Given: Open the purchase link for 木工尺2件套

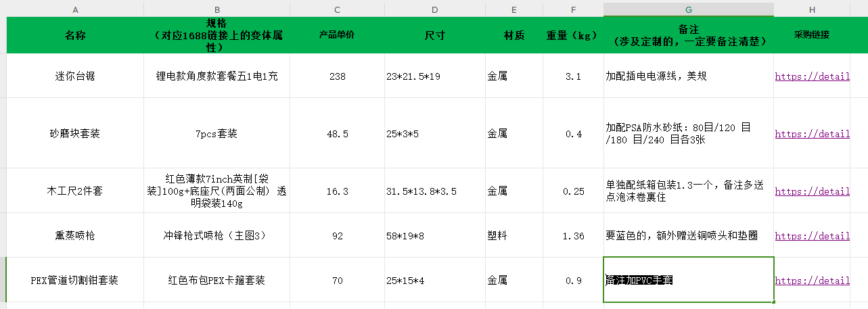Looking at the screenshot, I should click(812, 191).
